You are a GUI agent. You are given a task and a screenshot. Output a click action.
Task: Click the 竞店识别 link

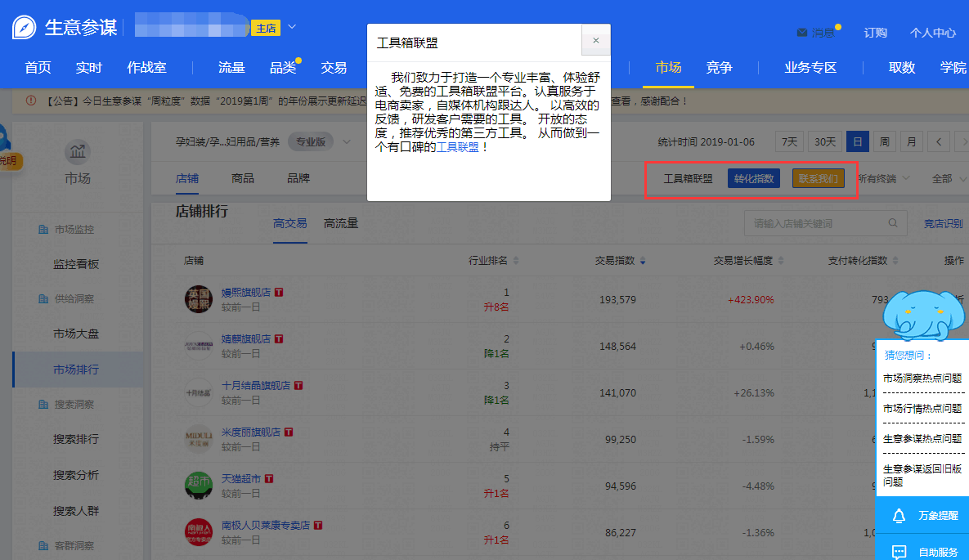[x=943, y=223]
